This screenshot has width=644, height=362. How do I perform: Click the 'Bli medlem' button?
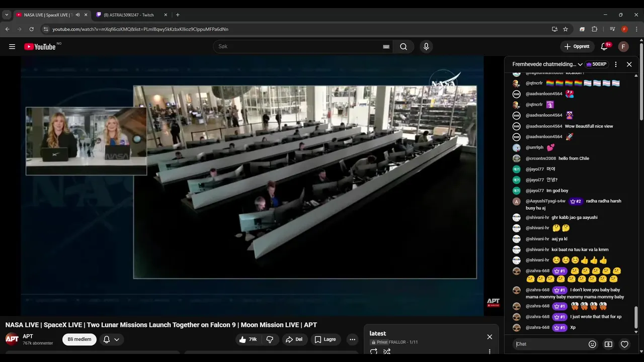[x=79, y=339]
